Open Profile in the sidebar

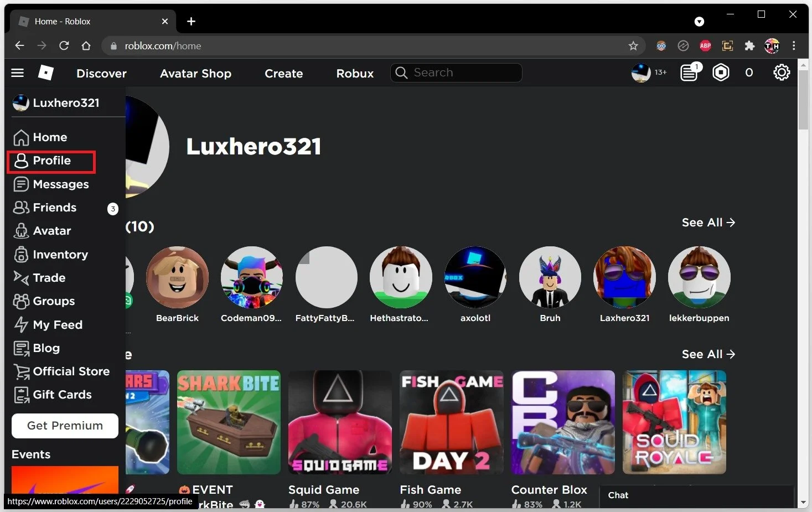(51, 161)
